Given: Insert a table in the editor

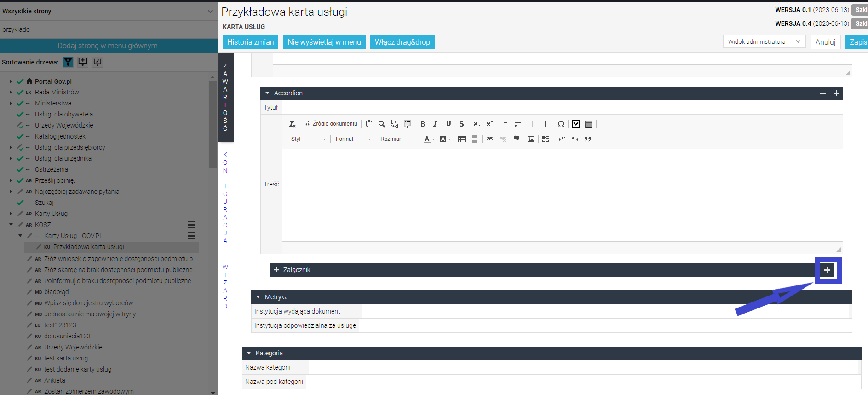Looking at the screenshot, I should tap(462, 139).
